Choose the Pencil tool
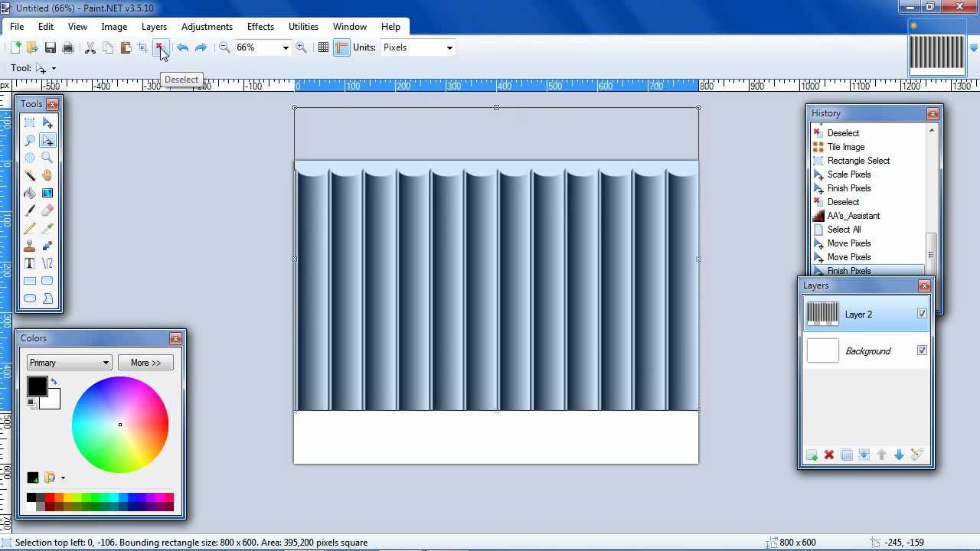The image size is (980, 551). [x=30, y=228]
